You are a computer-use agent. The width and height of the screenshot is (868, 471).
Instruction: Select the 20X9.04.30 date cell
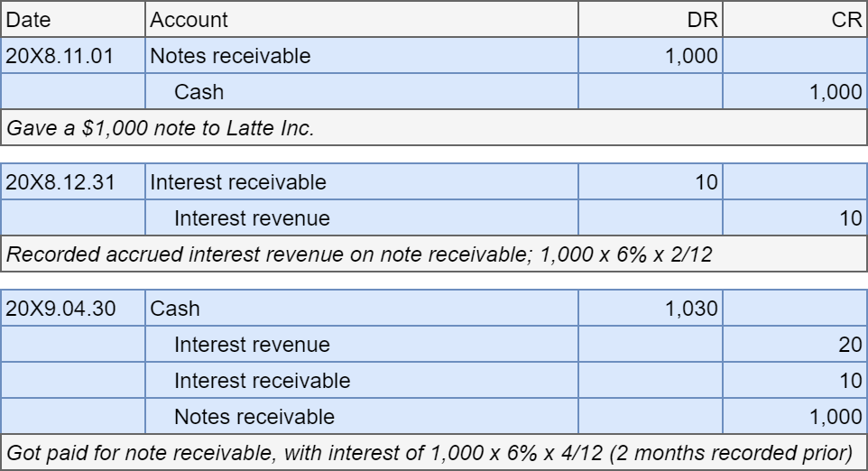point(73,308)
